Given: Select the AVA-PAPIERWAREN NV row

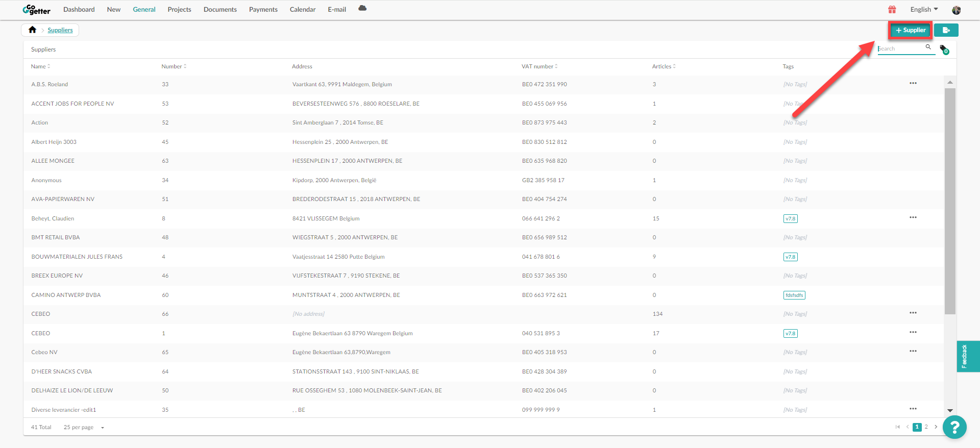Looking at the screenshot, I should point(483,199).
